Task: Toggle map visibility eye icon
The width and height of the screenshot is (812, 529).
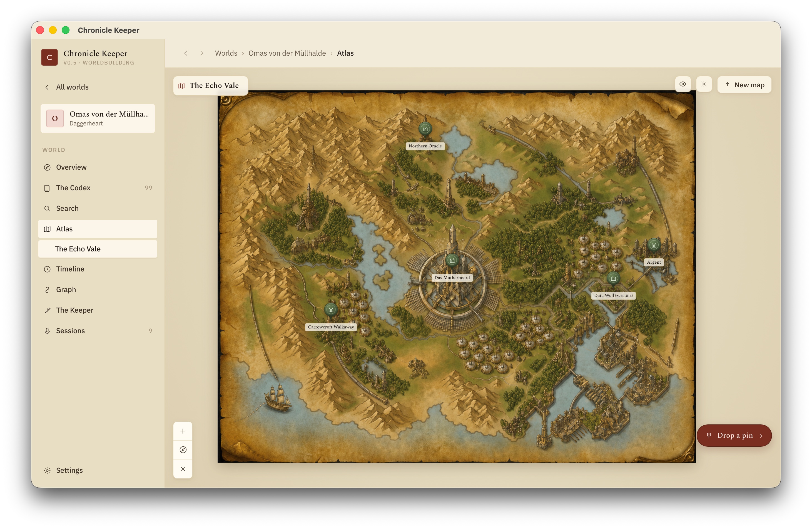Action: [683, 84]
